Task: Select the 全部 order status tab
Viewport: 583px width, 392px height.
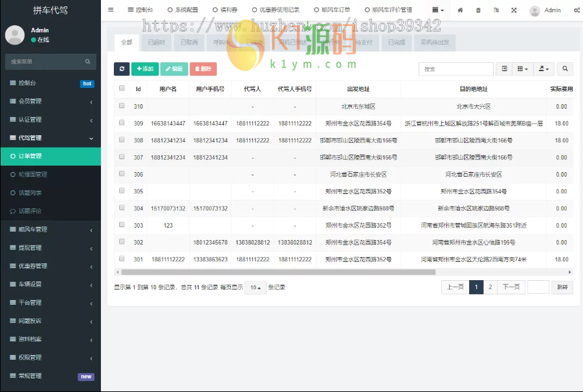Action: click(x=126, y=42)
